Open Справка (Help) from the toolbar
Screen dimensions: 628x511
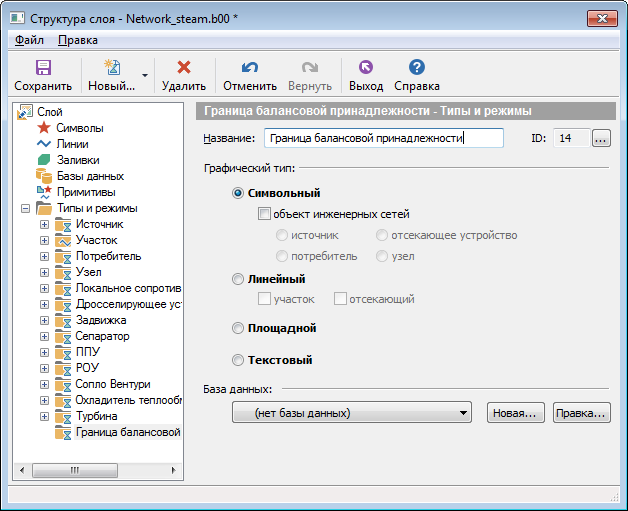(x=416, y=68)
